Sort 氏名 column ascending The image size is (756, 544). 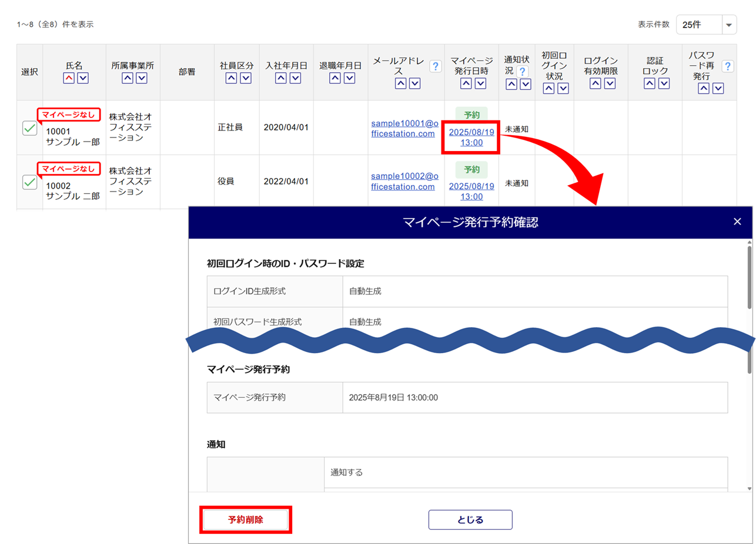[69, 78]
